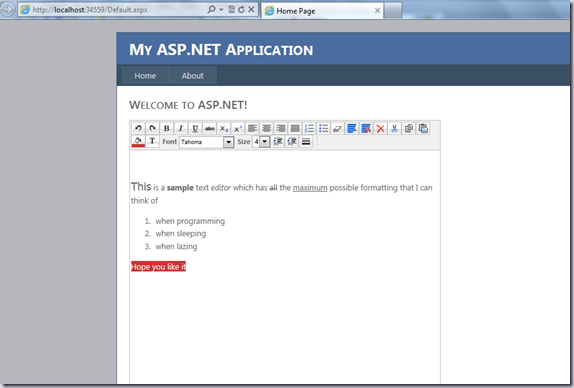
Task: Click list item when programming
Action: 190,221
